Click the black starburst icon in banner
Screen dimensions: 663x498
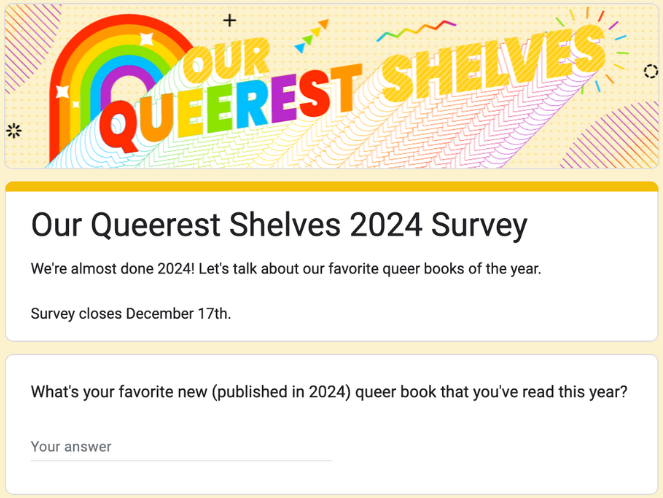tap(14, 131)
